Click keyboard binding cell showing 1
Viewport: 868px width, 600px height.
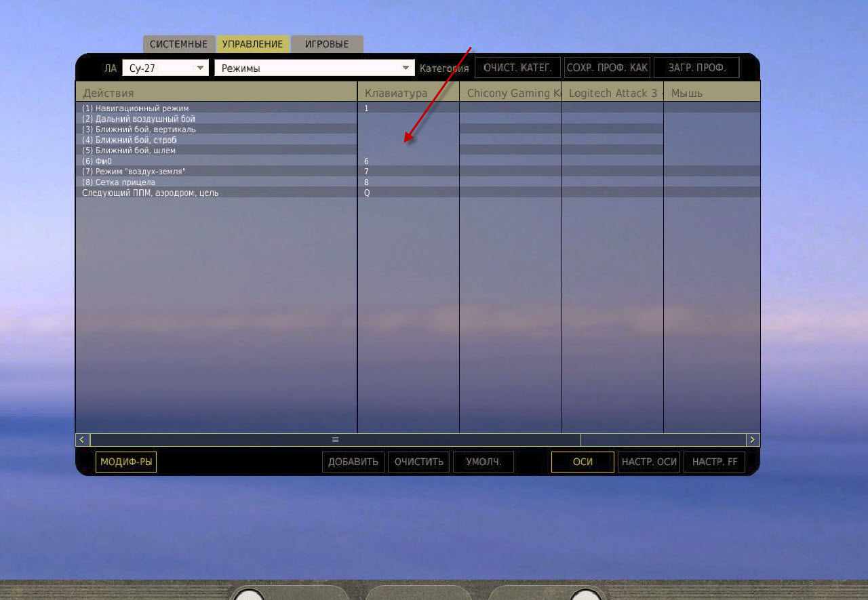[x=408, y=108]
